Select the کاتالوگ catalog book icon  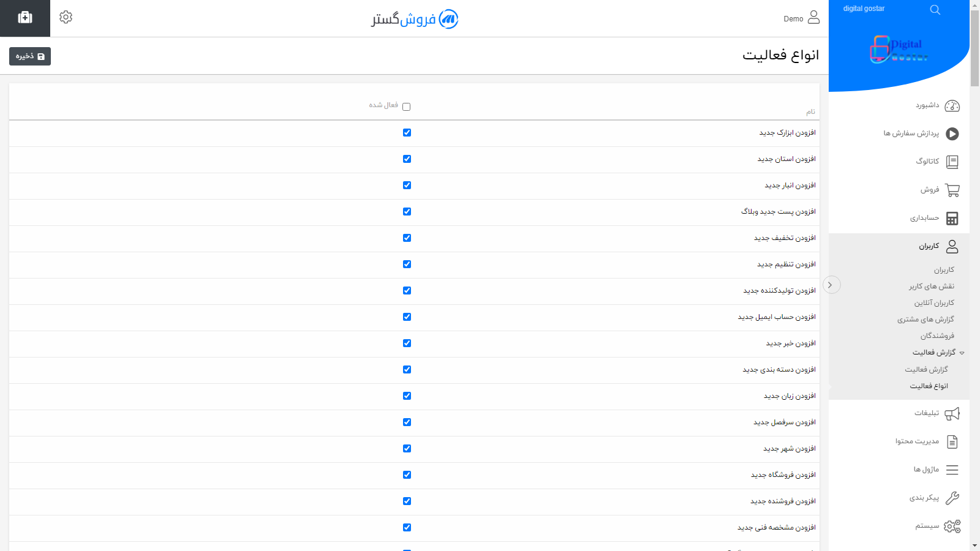[952, 161]
